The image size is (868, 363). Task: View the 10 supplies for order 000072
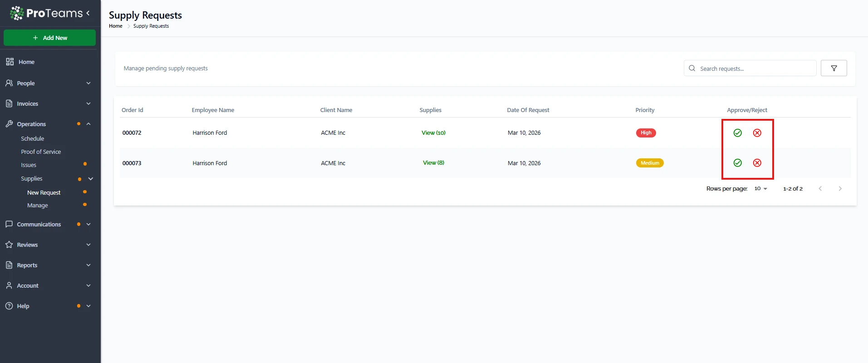tap(433, 133)
